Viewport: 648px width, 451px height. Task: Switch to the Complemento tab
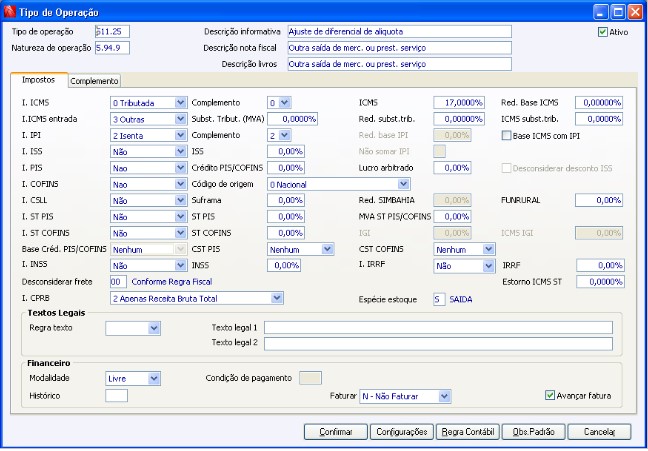pyautogui.click(x=95, y=81)
